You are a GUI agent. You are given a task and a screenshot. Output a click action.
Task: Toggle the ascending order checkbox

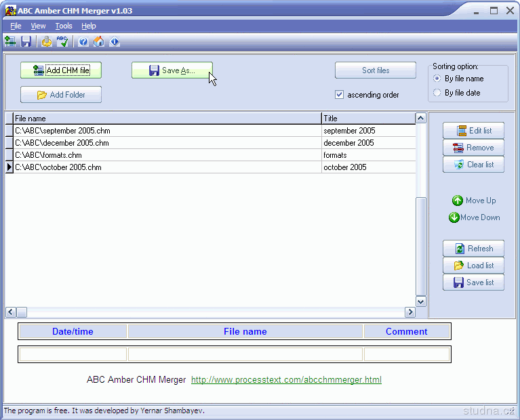click(340, 95)
